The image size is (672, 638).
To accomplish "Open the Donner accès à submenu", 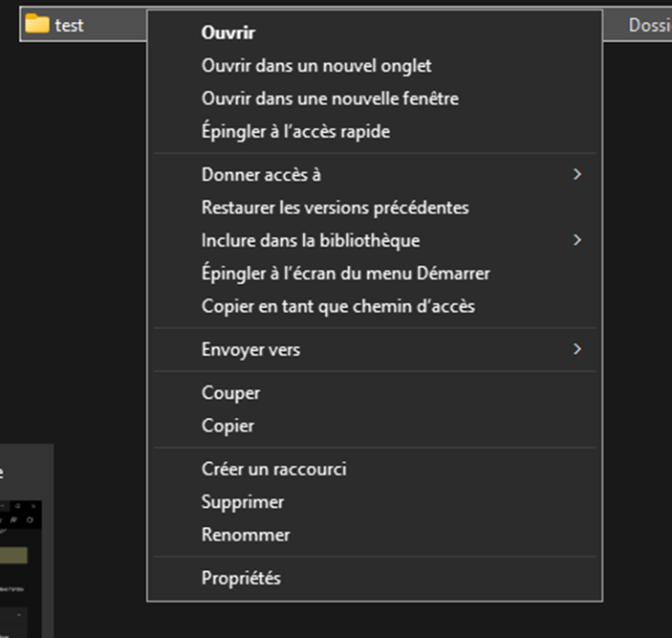I will click(375, 174).
